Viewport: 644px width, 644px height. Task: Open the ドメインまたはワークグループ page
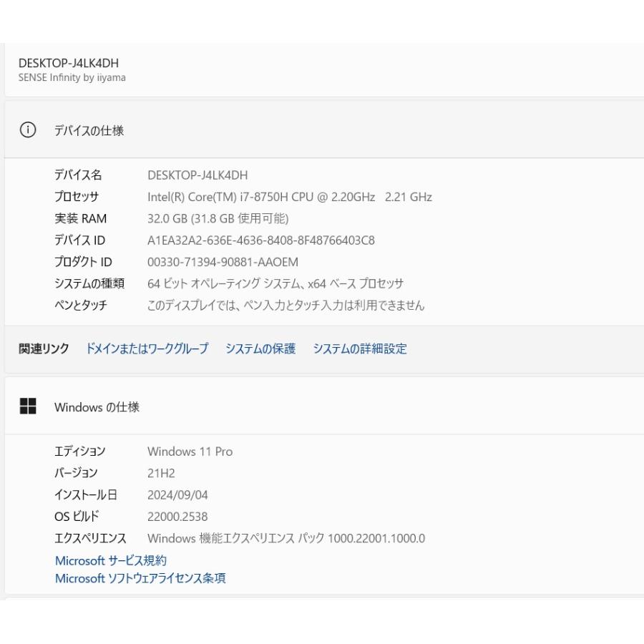[147, 348]
